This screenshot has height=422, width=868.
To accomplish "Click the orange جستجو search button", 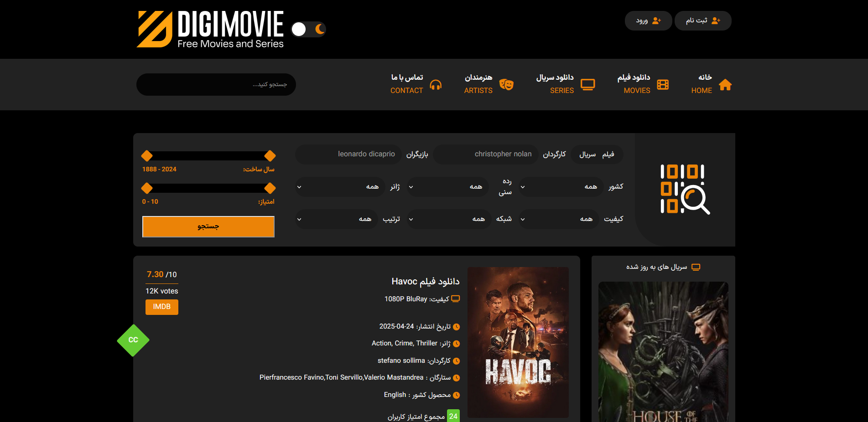I will tap(208, 226).
